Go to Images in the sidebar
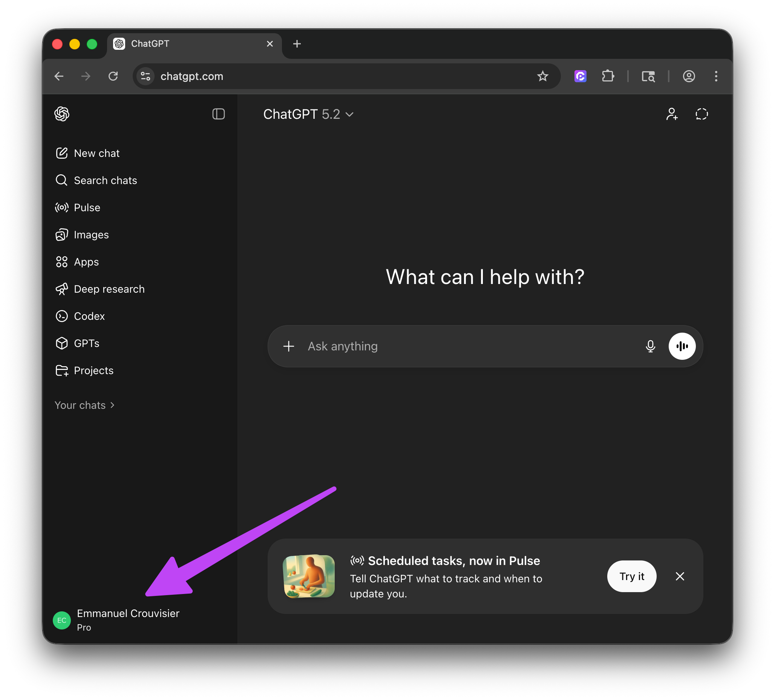The width and height of the screenshot is (775, 700). click(x=91, y=235)
